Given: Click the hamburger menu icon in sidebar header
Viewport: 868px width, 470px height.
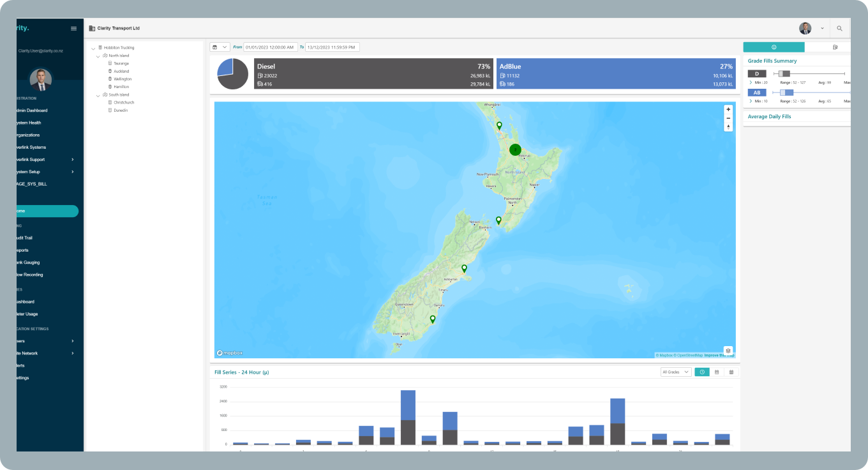Looking at the screenshot, I should click(x=73, y=29).
